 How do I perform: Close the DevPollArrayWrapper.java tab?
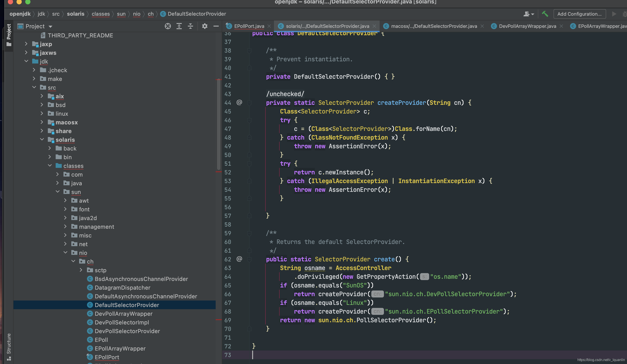[561, 26]
